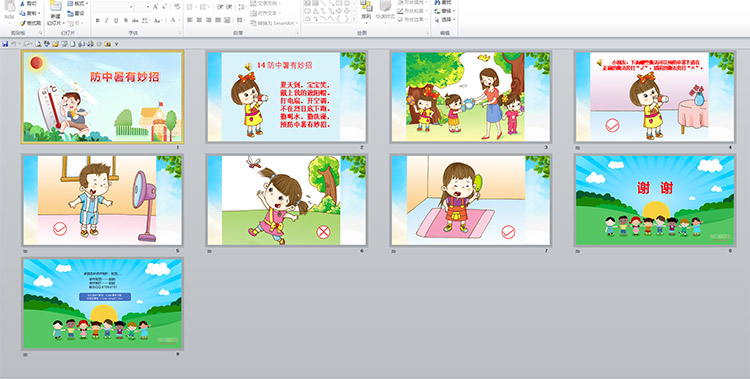Select the 谢谢 thank-you slide thumbnail
The image size is (750, 379).
coord(655,201)
